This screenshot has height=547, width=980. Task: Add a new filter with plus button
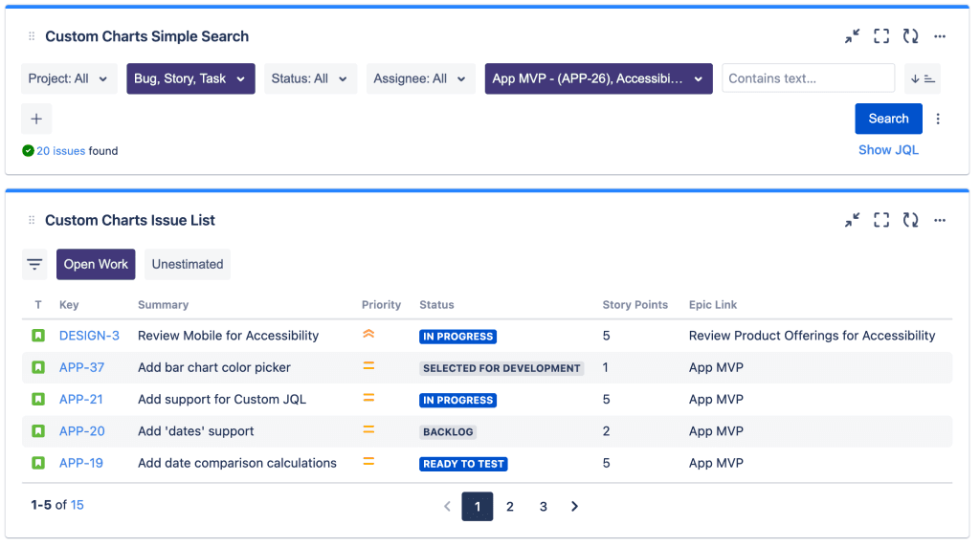[x=36, y=119]
